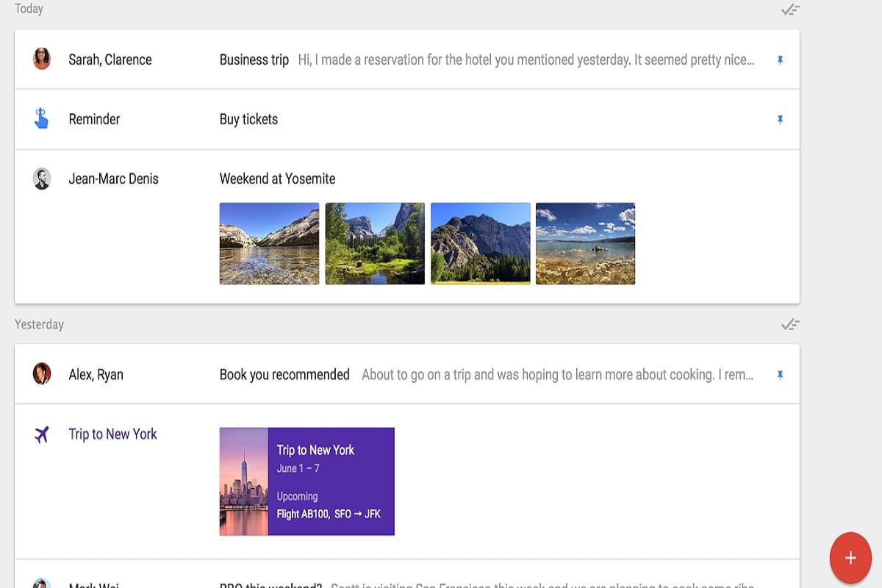This screenshot has width=882, height=588.
Task: Open Sarah and Clarence's avatar
Action: [x=42, y=60]
